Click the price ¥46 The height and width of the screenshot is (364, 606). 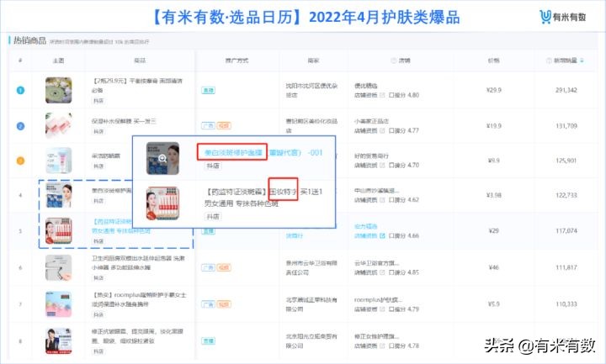(x=494, y=267)
